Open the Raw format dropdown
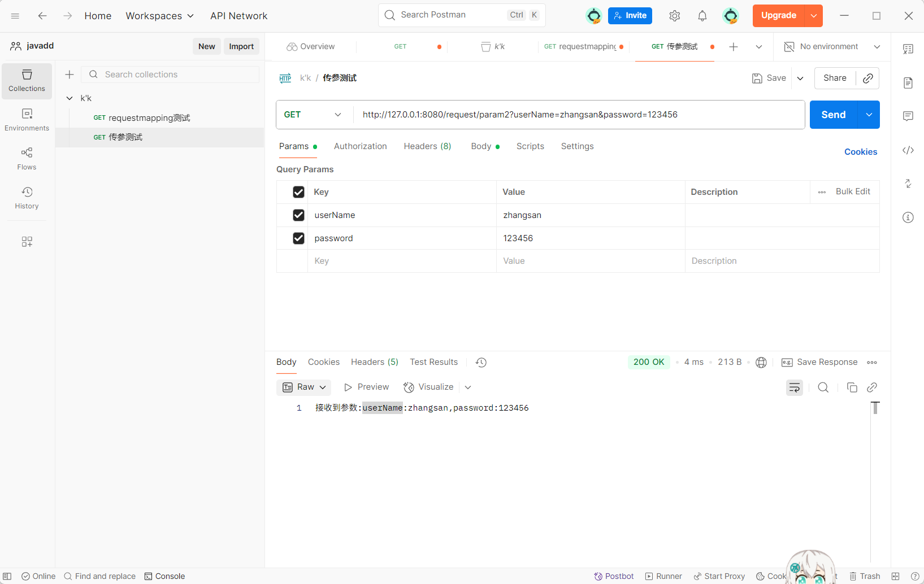Image resolution: width=924 pixels, height=584 pixels. point(304,387)
